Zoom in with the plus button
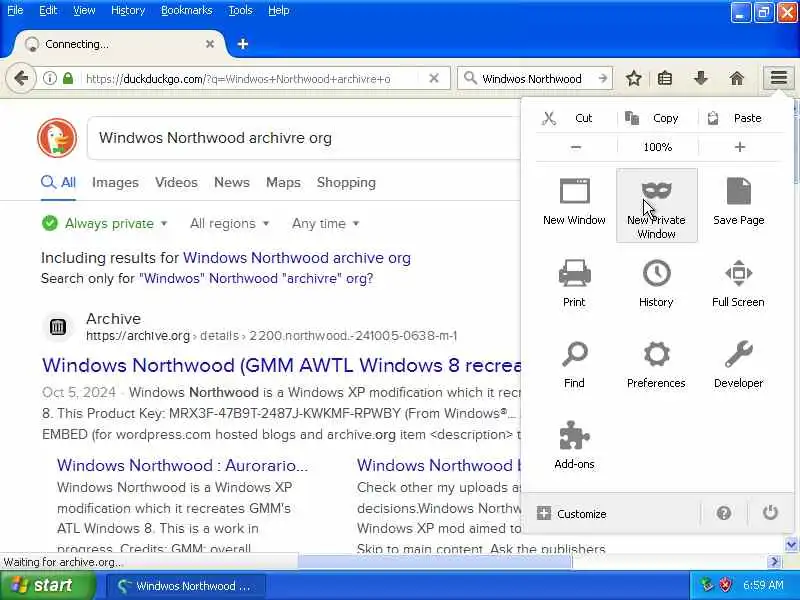 (x=739, y=147)
